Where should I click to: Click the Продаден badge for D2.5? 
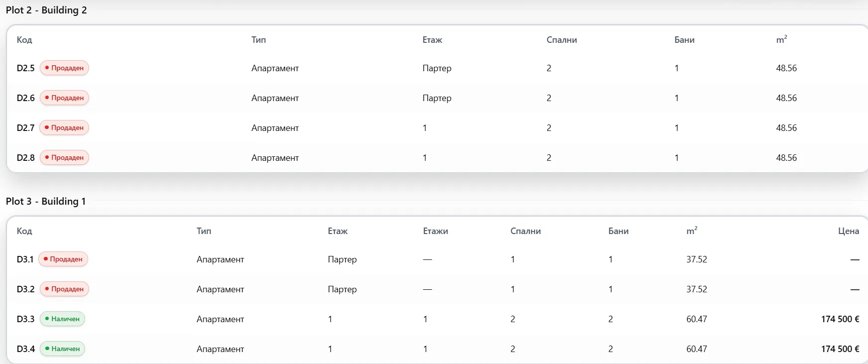pos(64,68)
